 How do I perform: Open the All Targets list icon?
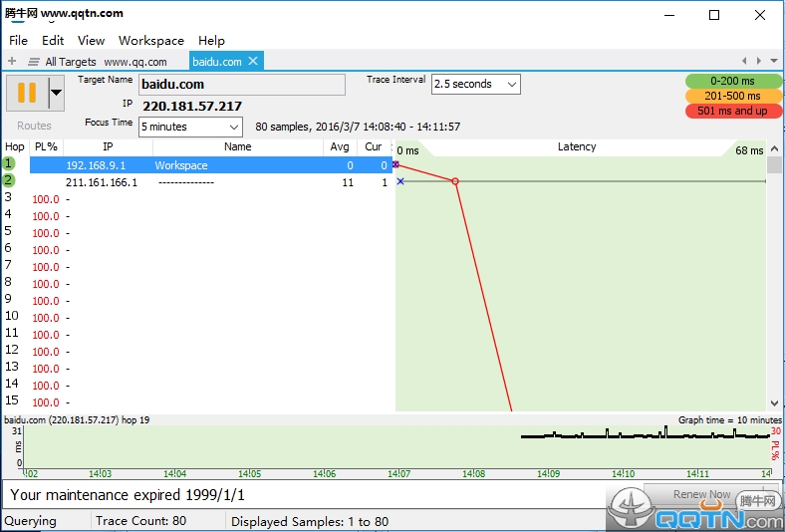click(34, 62)
